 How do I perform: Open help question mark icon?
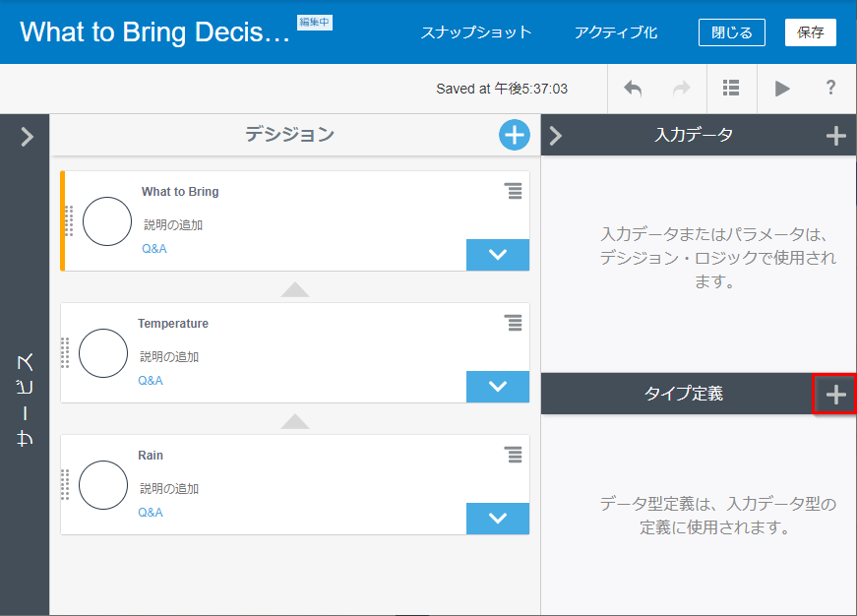click(830, 89)
